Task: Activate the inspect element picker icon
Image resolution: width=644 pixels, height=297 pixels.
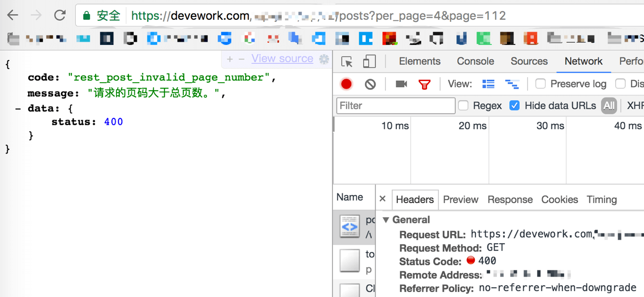Action: 347,62
